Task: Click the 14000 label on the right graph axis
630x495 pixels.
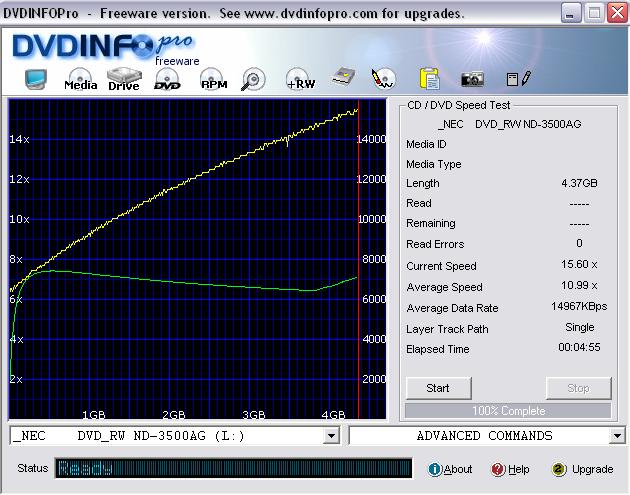Action: [371, 139]
